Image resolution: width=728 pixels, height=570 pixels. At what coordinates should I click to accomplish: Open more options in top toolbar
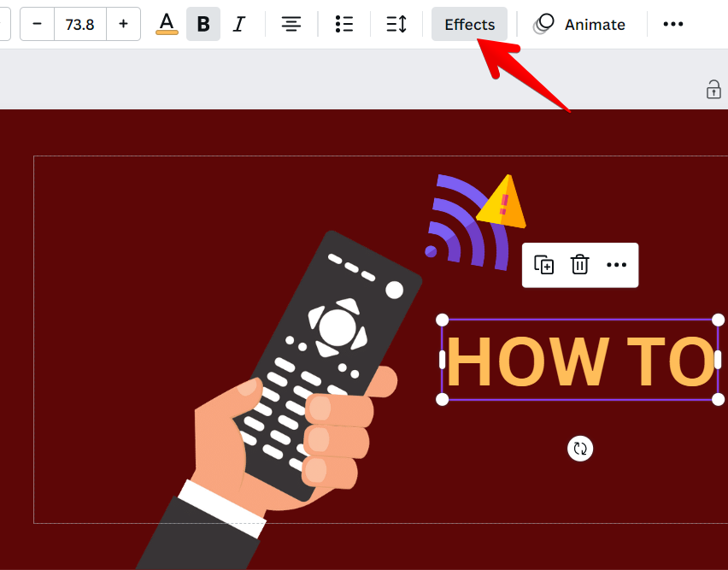[x=673, y=24]
